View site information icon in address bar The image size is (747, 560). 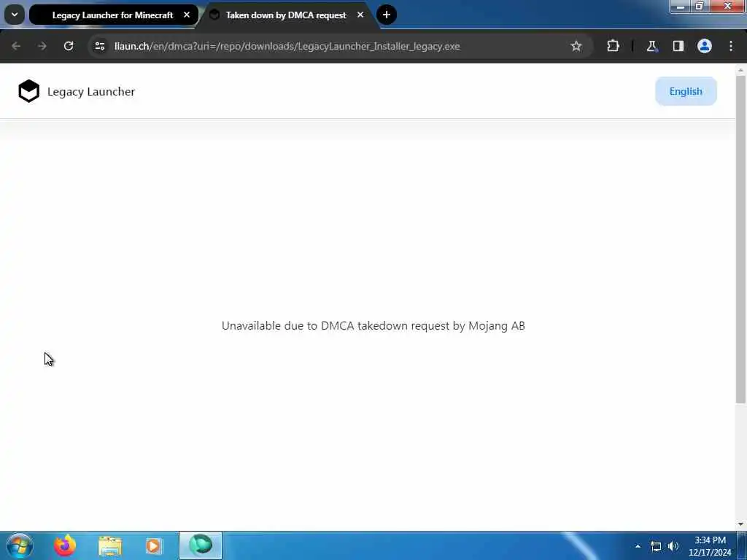point(99,46)
